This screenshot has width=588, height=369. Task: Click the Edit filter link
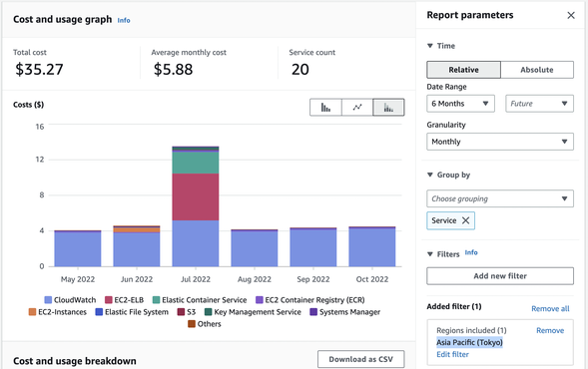tap(452, 354)
